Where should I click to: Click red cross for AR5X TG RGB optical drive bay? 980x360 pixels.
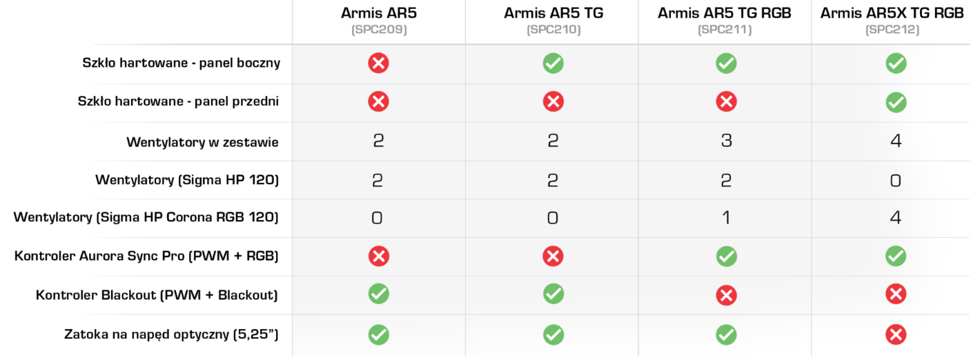click(x=896, y=334)
